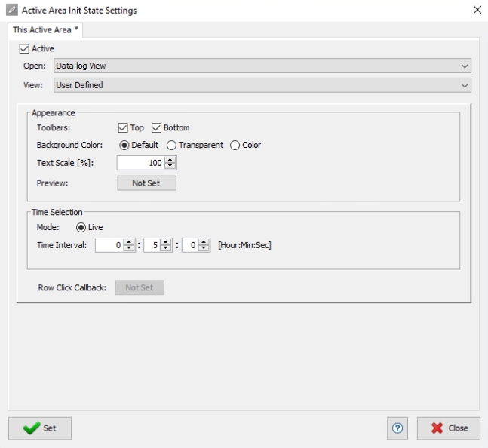
Task: Click the pencil icon in title bar
Action: click(x=12, y=10)
